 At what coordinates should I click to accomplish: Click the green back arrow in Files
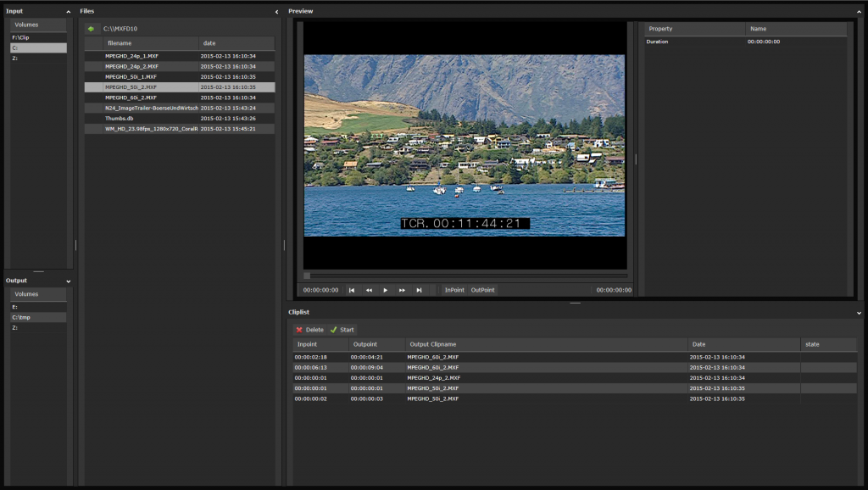pos(91,29)
